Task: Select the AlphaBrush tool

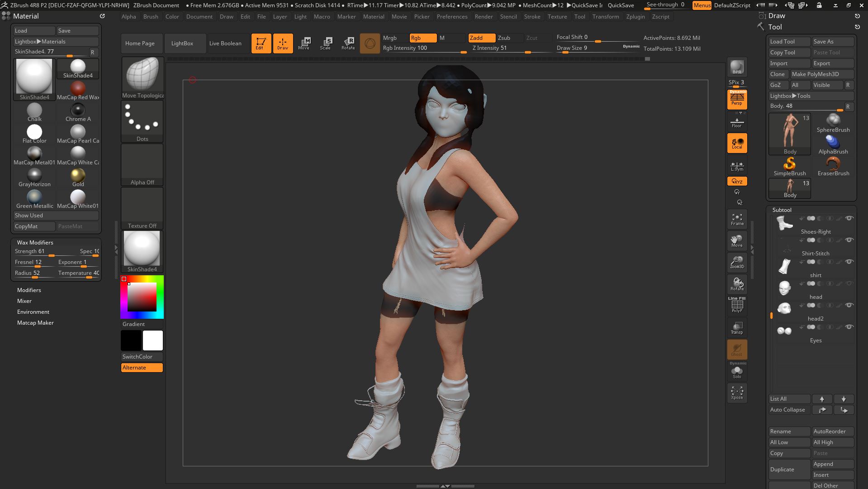Action: click(833, 145)
